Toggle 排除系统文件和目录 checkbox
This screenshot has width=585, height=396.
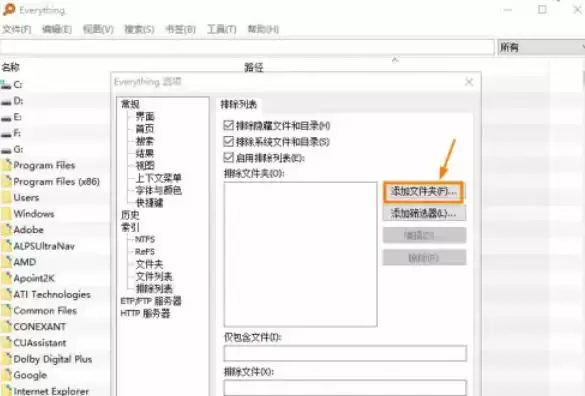[x=228, y=141]
